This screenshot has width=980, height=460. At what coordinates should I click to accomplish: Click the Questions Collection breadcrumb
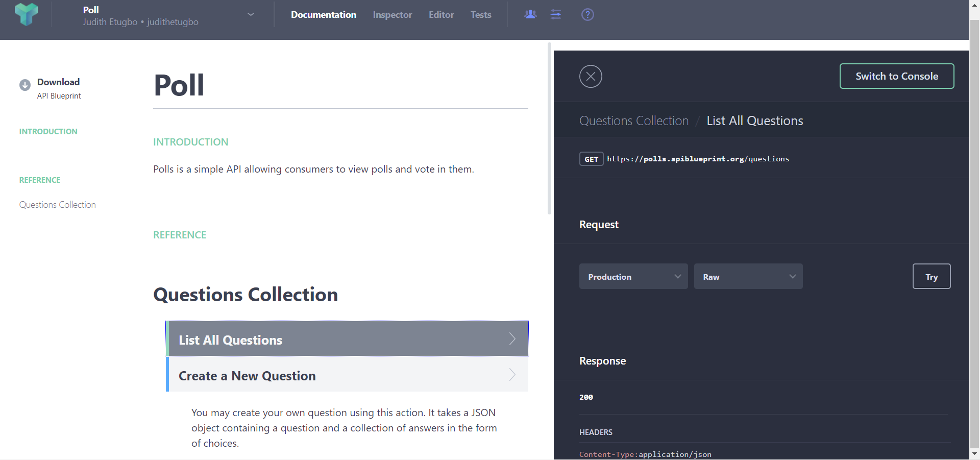pos(633,121)
